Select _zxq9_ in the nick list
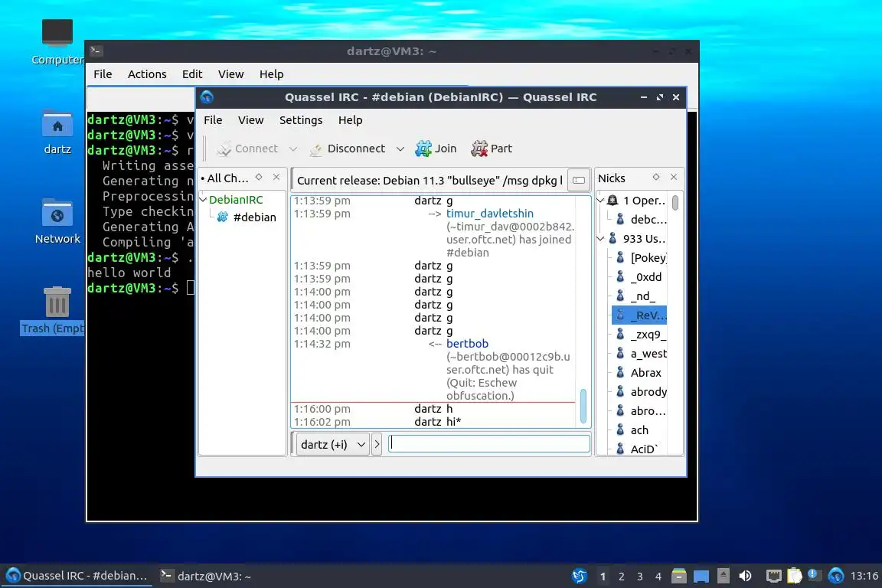The width and height of the screenshot is (882, 588). tap(648, 335)
